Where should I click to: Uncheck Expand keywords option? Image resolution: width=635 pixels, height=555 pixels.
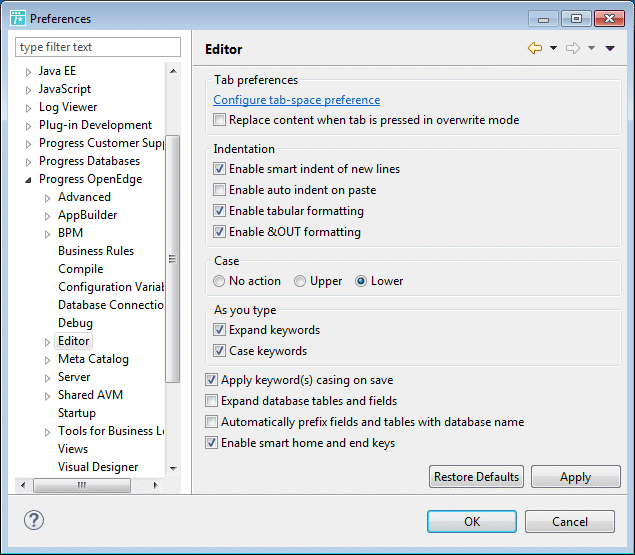pyautogui.click(x=219, y=330)
